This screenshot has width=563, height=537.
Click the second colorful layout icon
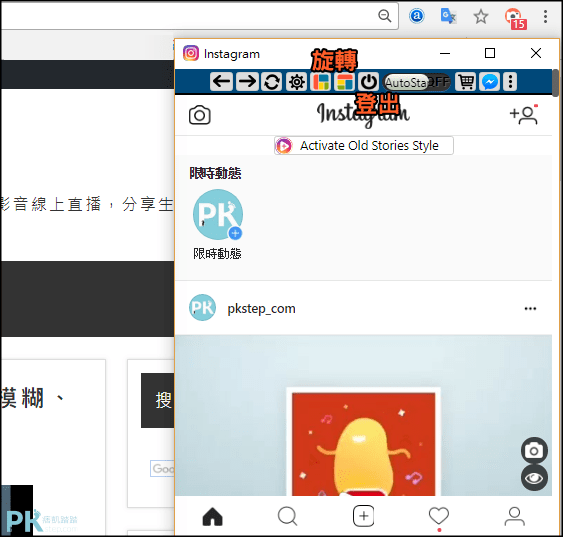[344, 81]
